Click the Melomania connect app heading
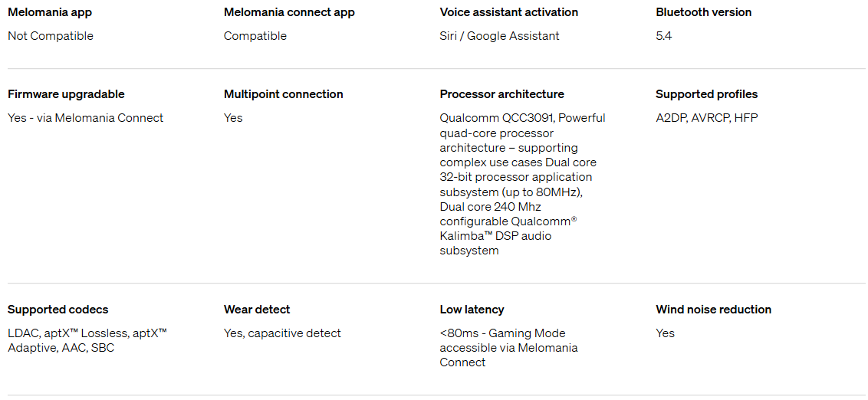This screenshot has width=868, height=400. tap(289, 12)
